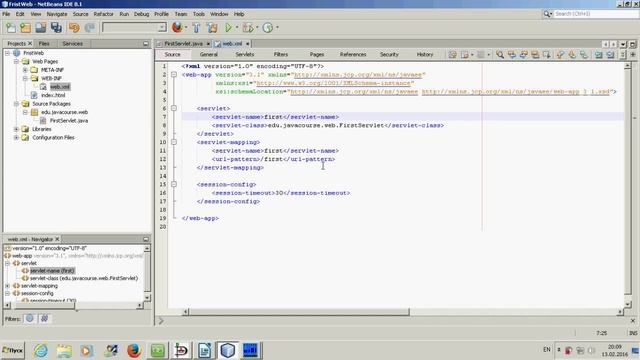Viewport: 640px width, 360px height.
Task: Click the orange icon between the key icon and Check XML
Action: click(572, 54)
